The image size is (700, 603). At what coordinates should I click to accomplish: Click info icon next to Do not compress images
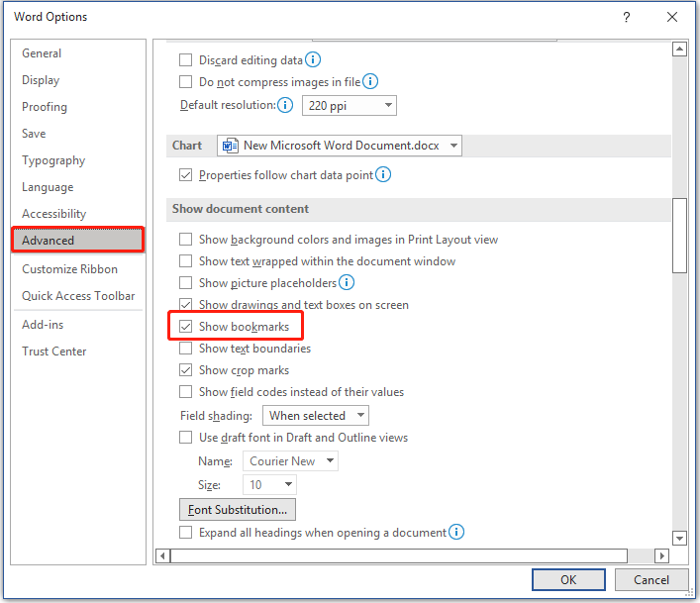click(x=370, y=81)
